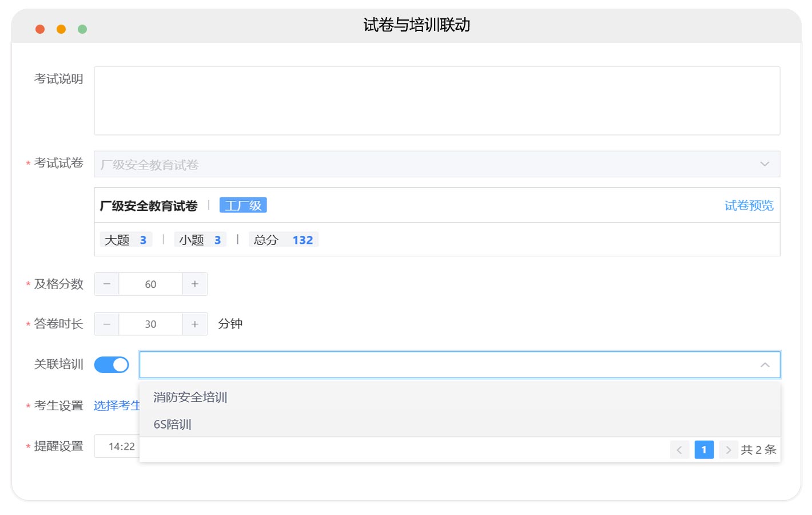Click the 关联培训 selection box
This screenshot has height=515, width=812.
pos(446,365)
